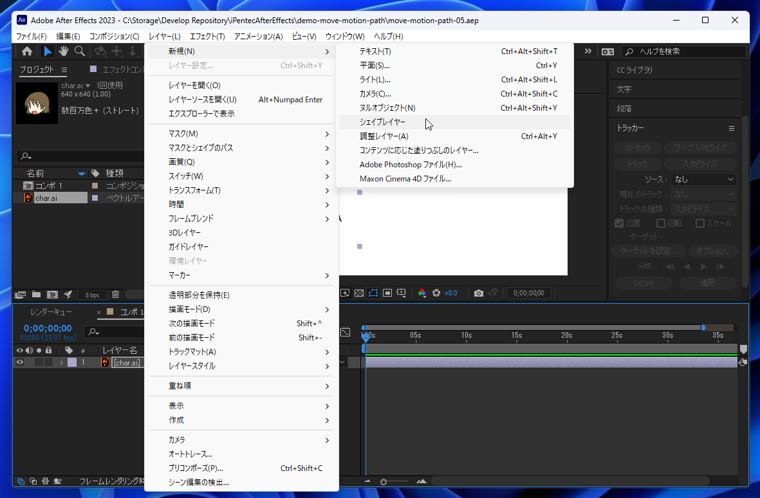
Task: Click the new folder icon in Project panel
Action: (x=36, y=295)
